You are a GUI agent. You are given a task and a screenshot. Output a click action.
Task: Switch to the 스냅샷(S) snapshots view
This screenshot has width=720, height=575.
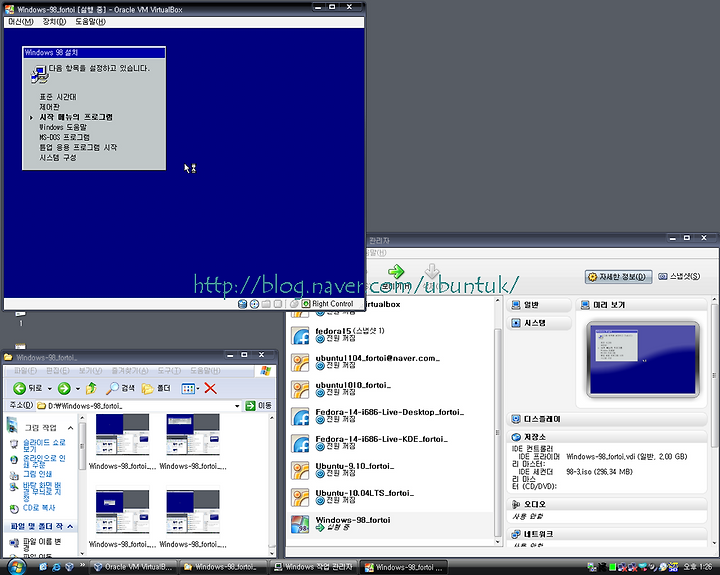point(679,276)
